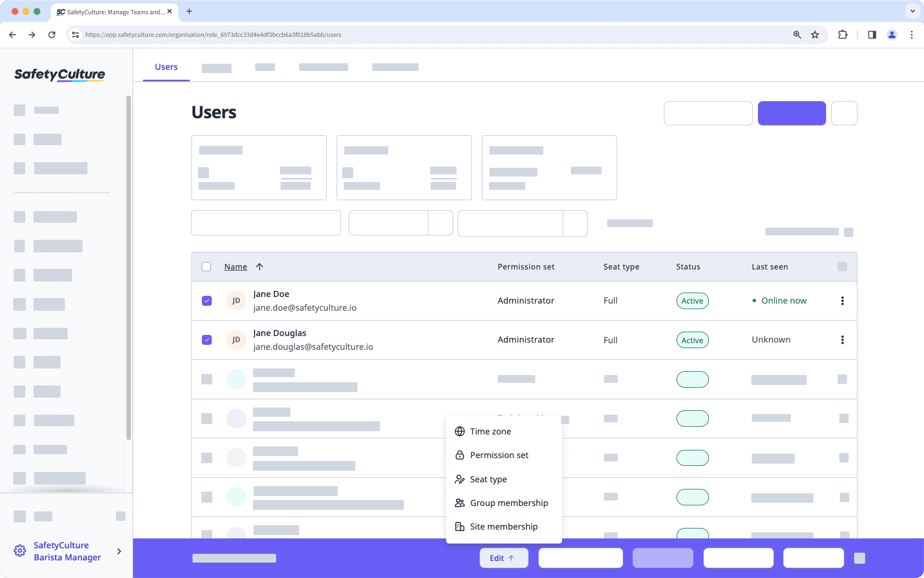Switch to the Users tab

coord(166,67)
